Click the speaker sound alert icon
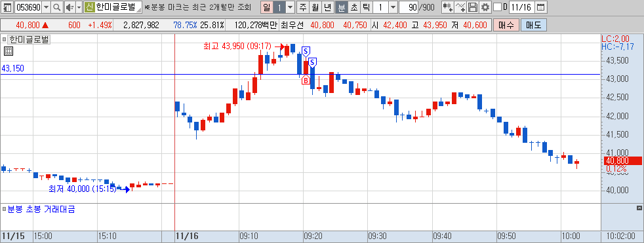The height and width of the screenshot is (243, 644). (70, 7)
